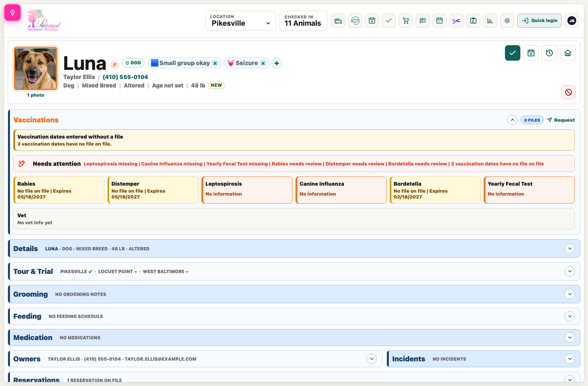Open the shopping cart icon

pos(406,21)
